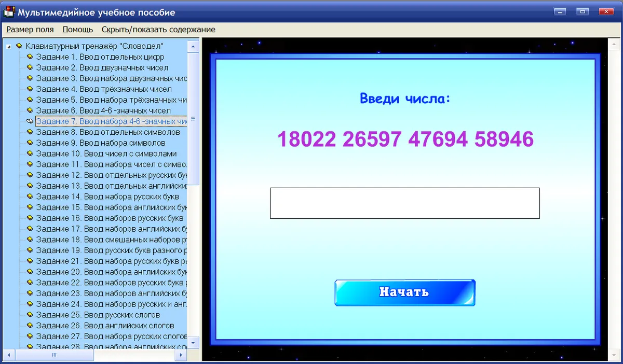Click the tree's horizontal scrollbar left arrow
The width and height of the screenshot is (623, 364).
point(9,355)
